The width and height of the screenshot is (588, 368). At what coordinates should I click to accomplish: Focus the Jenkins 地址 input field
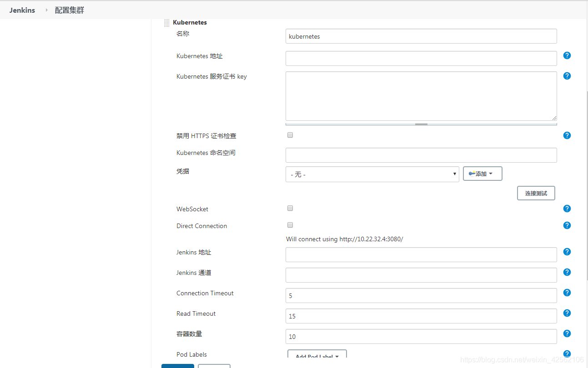[421, 254]
